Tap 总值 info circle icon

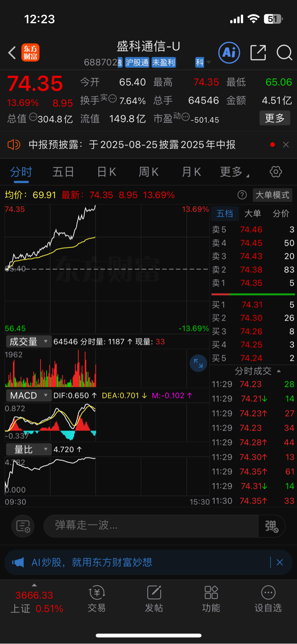[33, 116]
